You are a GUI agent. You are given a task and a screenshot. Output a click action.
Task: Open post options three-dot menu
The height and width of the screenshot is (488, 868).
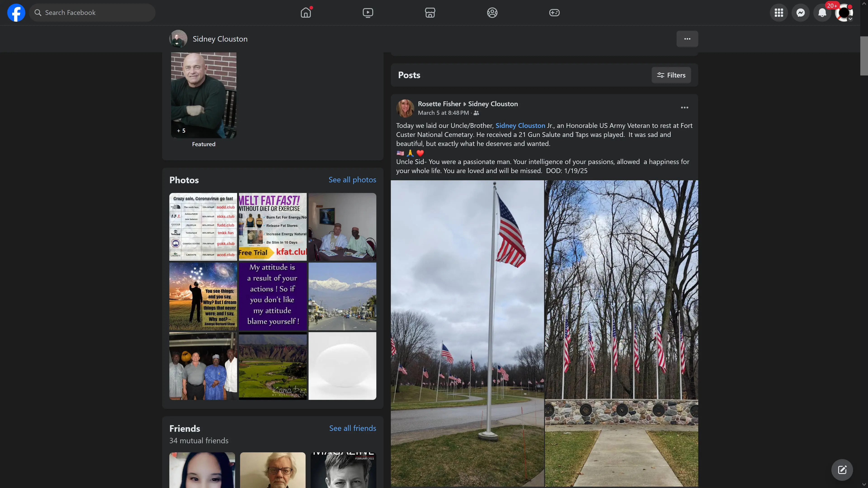pos(684,108)
